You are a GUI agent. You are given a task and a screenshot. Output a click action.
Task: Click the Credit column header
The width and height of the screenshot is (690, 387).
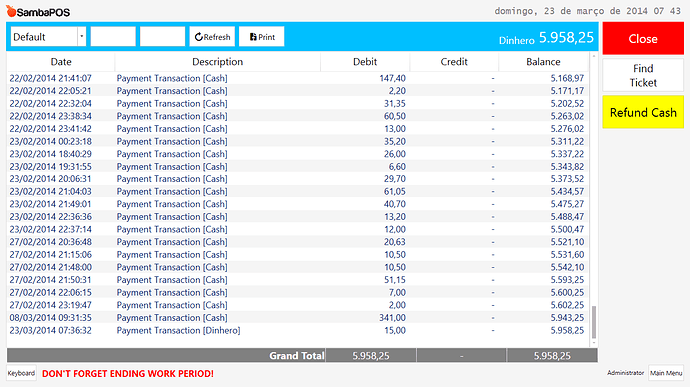pyautogui.click(x=454, y=62)
